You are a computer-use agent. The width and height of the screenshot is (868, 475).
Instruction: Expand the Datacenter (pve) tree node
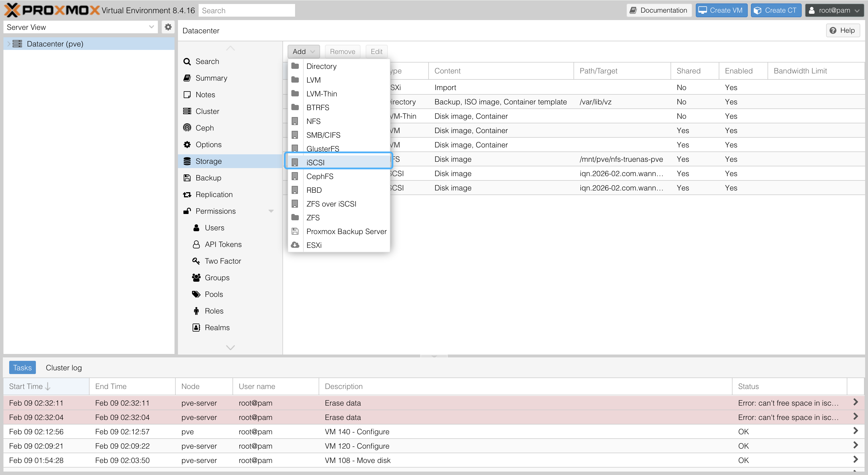pyautogui.click(x=8, y=44)
